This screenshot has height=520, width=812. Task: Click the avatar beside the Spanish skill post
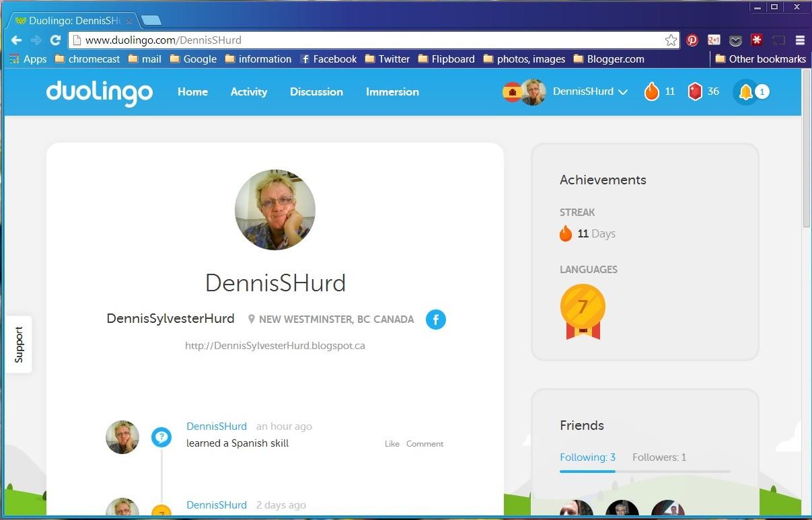tap(122, 437)
